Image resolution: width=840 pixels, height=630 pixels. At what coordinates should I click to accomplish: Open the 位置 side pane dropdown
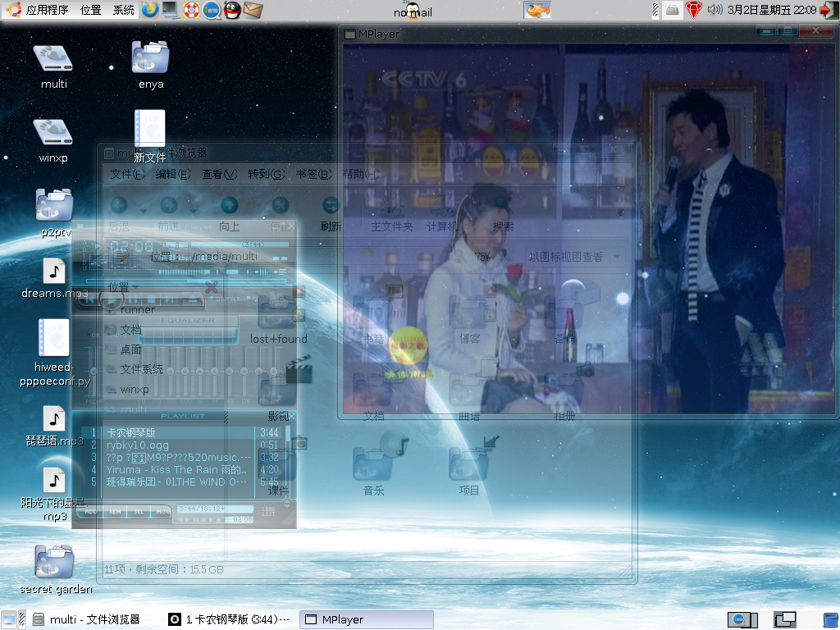[x=123, y=288]
